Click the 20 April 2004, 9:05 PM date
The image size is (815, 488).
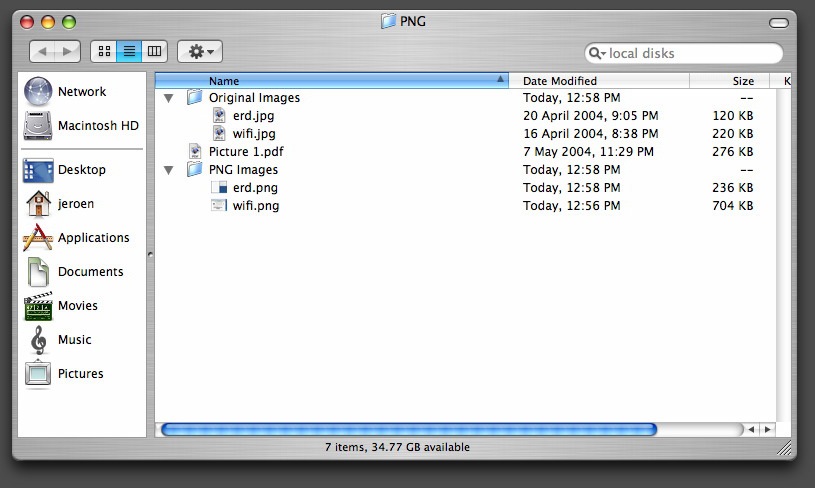[590, 115]
